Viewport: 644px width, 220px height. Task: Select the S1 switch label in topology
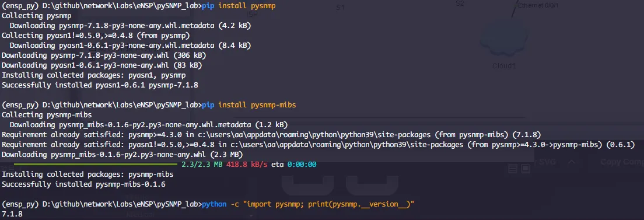pos(340,7)
